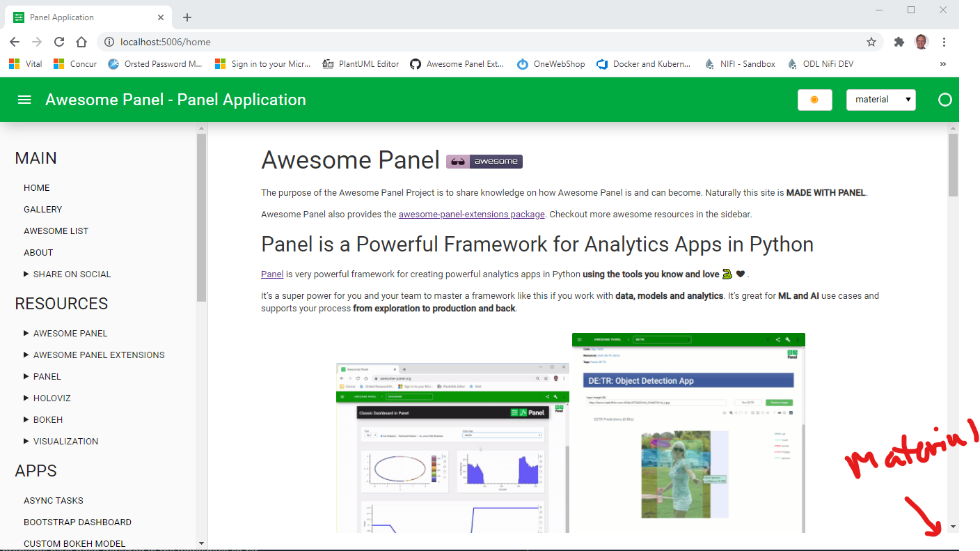Screen dimensions: 980x551
Task: Go to the About page
Action: pos(38,253)
